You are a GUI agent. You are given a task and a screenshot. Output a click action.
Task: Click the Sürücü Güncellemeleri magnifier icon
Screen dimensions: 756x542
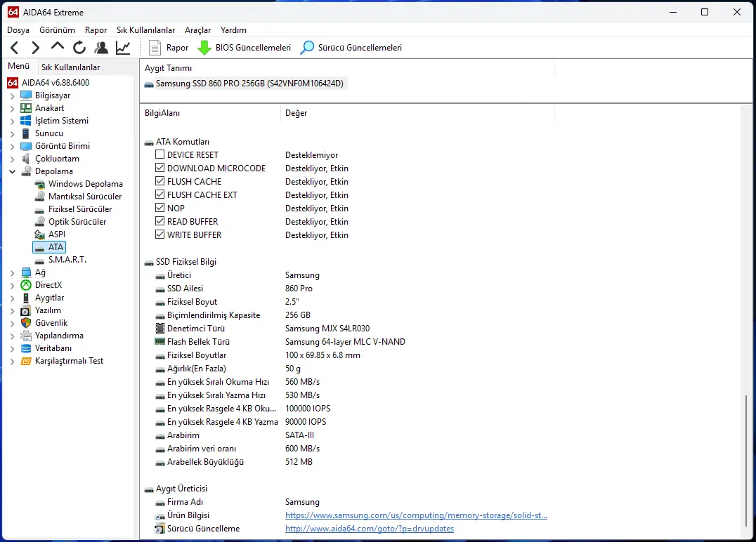(x=307, y=48)
